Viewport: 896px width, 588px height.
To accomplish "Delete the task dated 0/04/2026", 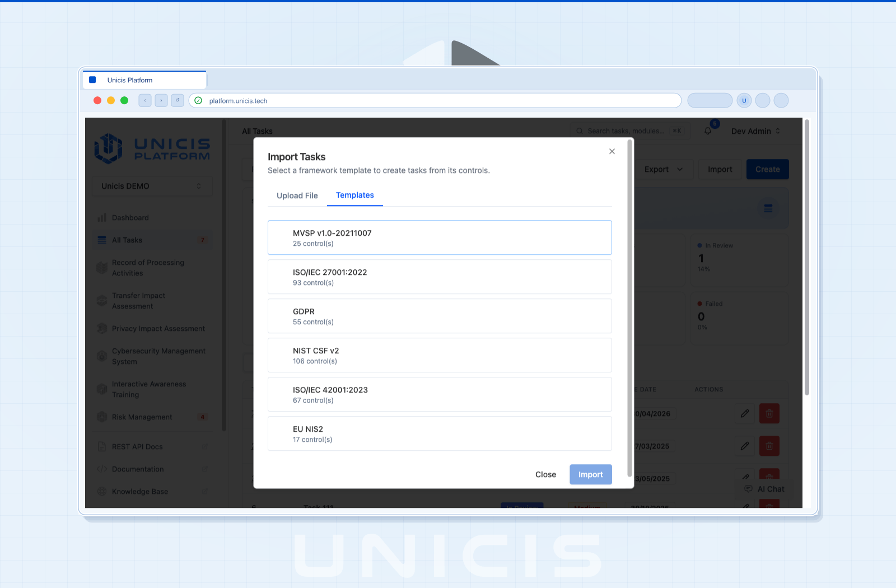I will 769,414.
